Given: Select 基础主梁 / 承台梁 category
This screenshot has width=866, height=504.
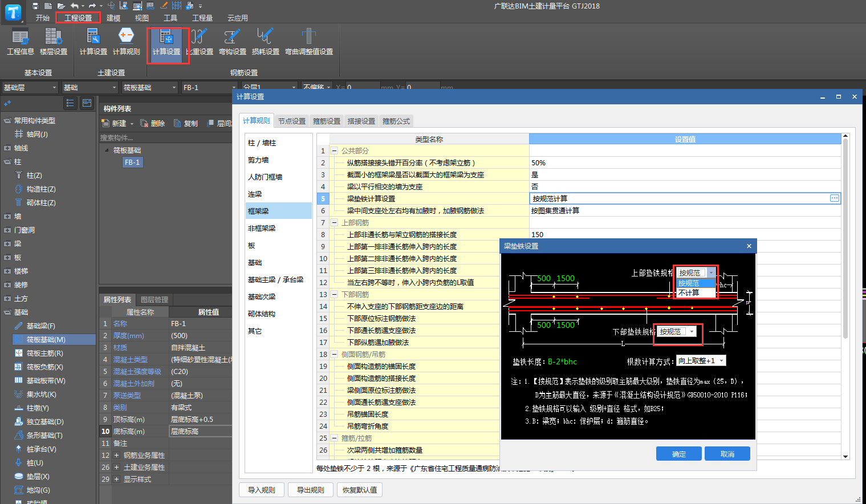Looking at the screenshot, I should click(x=279, y=279).
